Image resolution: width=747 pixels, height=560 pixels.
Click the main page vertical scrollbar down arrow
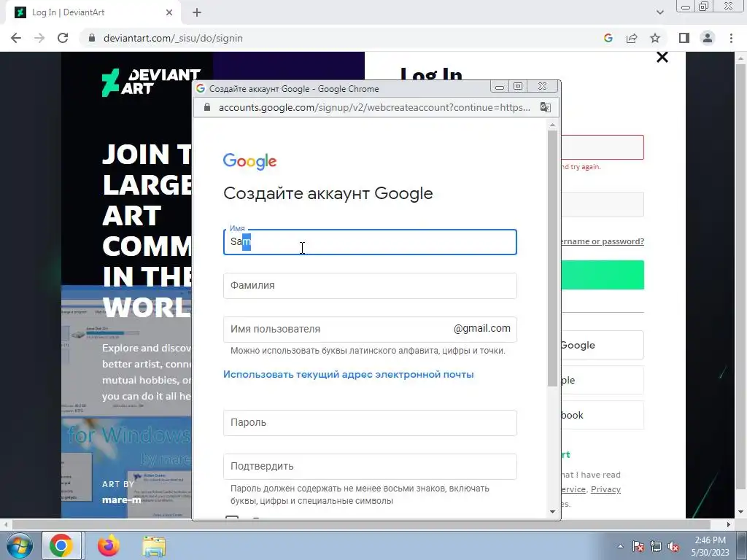click(741, 513)
